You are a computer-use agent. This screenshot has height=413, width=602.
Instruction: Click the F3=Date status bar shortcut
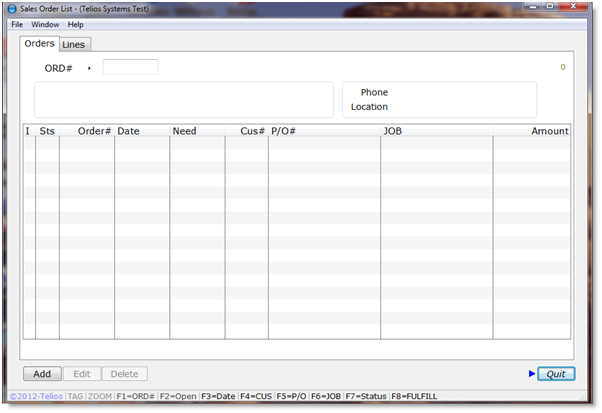pyautogui.click(x=220, y=397)
